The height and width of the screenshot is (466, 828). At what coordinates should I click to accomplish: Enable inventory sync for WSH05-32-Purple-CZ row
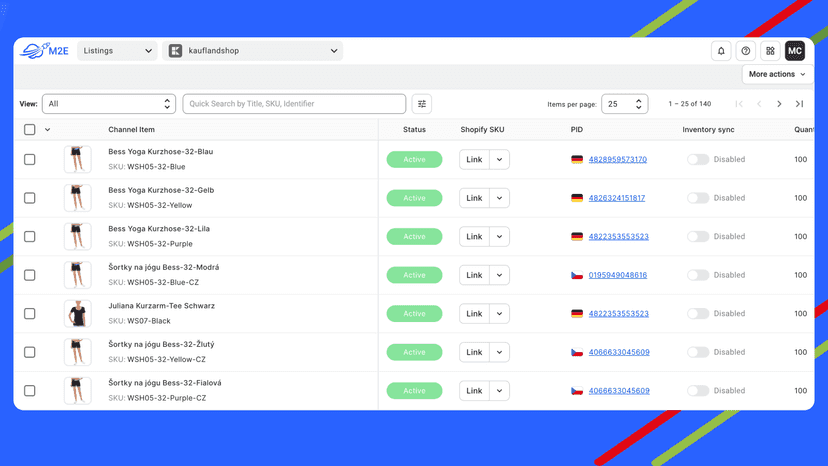(698, 391)
